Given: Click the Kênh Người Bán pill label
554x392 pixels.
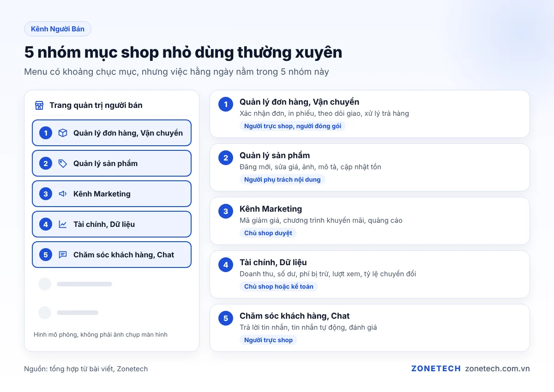Looking at the screenshot, I should 58,29.
